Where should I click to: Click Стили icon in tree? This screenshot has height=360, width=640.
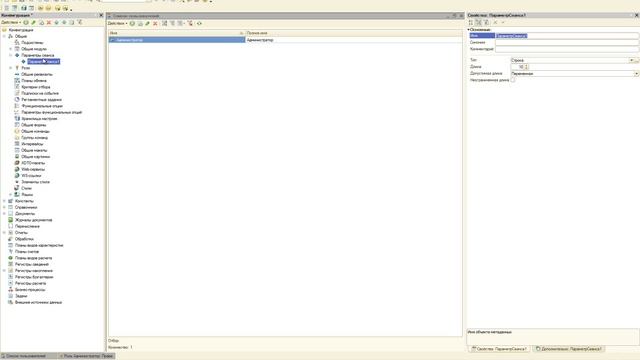[x=17, y=188]
